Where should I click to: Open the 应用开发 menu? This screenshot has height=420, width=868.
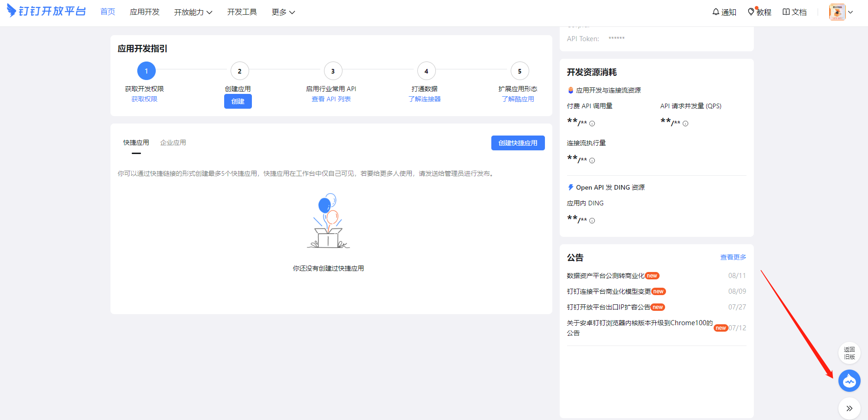point(145,12)
